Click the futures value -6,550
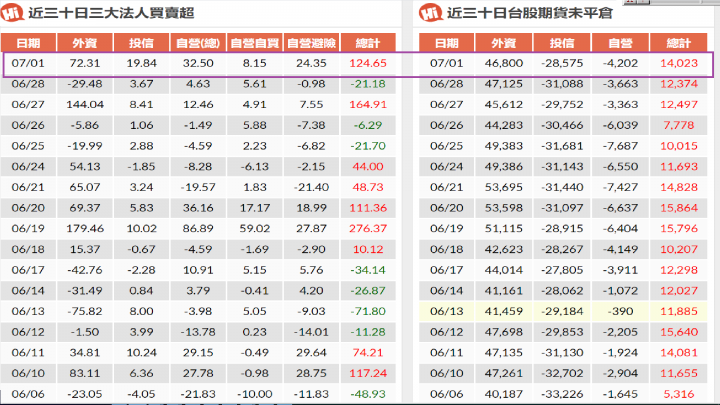Screen dimensions: 720x405 click(x=620, y=166)
